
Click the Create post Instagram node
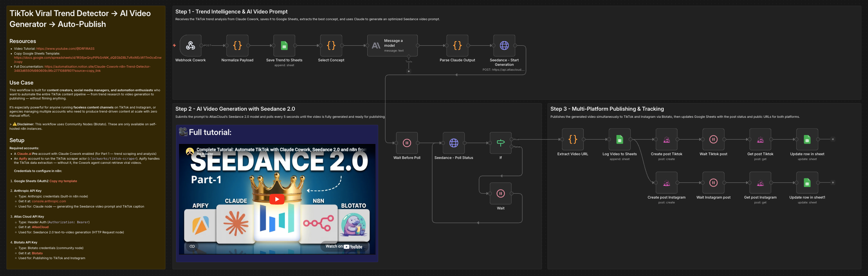667,183
